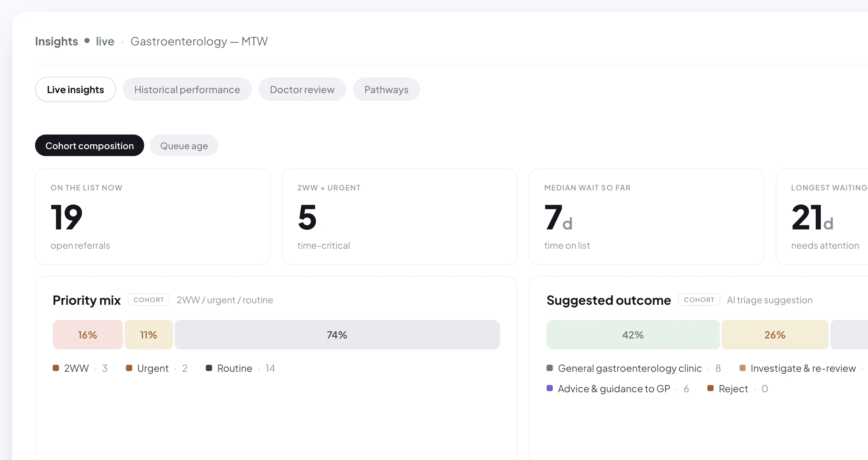Select the Urgent legend label
This screenshot has width=868, height=460.
tap(153, 368)
